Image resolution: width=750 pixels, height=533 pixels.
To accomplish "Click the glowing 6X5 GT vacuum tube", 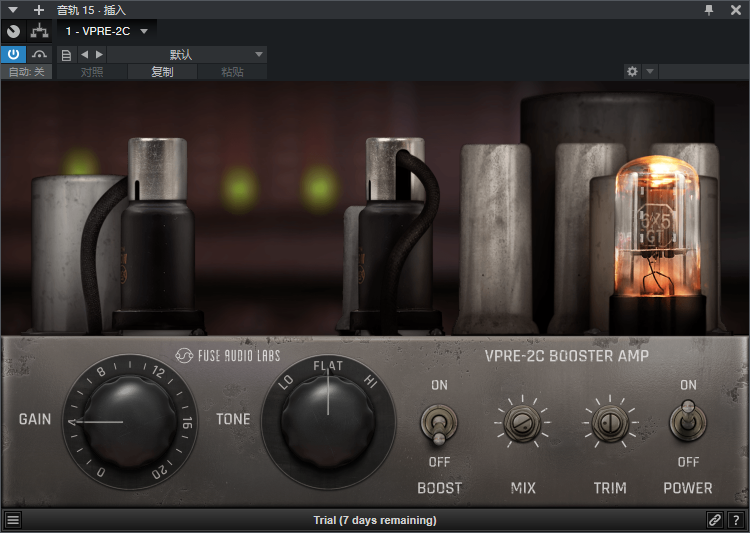I will click(x=656, y=244).
